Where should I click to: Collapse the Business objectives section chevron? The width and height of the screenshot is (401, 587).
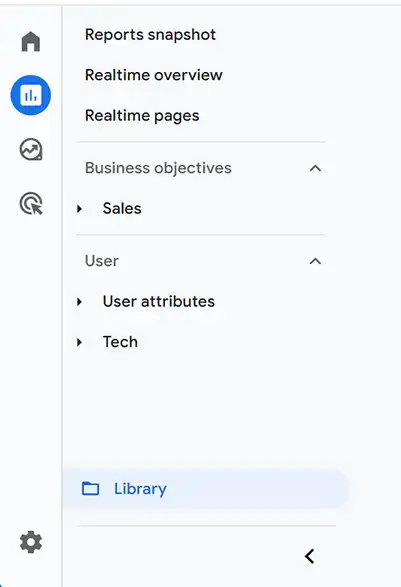[315, 168]
